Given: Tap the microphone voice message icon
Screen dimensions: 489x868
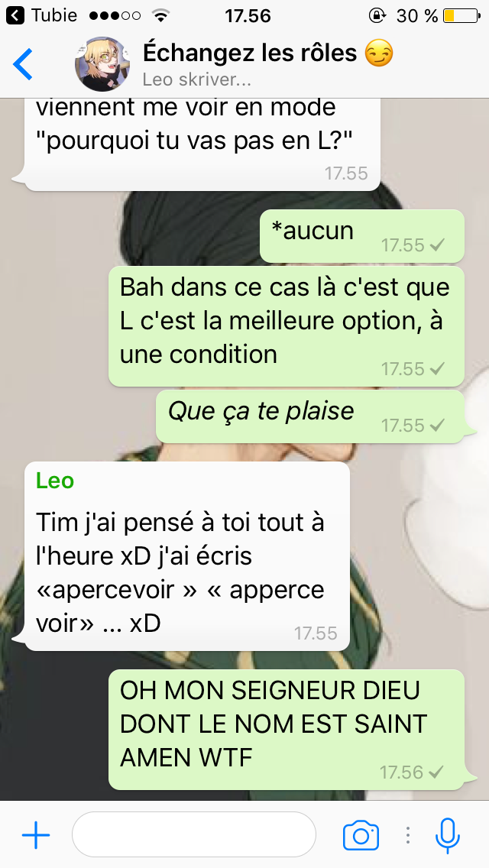Looking at the screenshot, I should click(x=448, y=835).
